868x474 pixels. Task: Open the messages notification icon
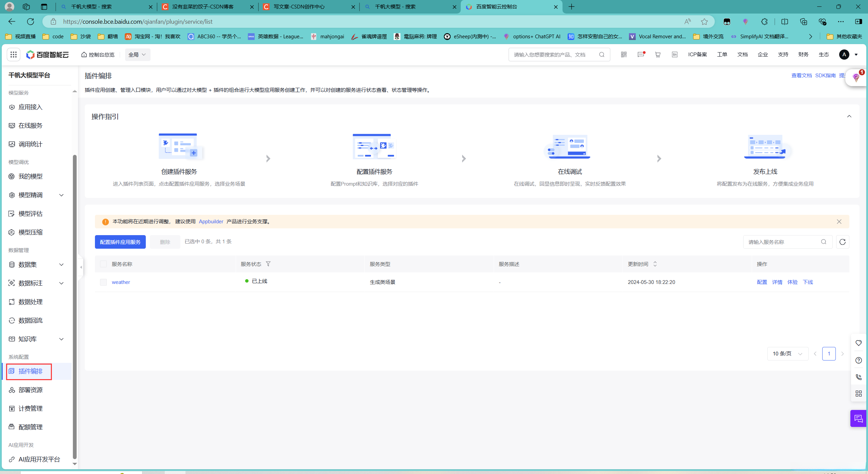click(640, 55)
